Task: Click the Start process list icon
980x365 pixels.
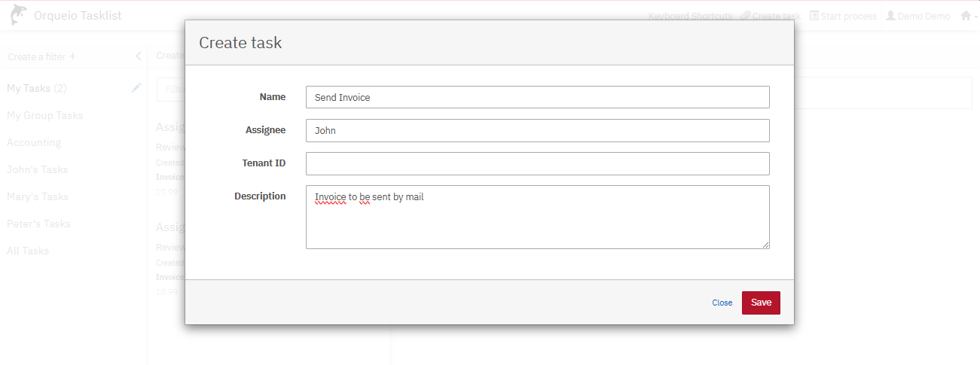Action: coord(814,16)
